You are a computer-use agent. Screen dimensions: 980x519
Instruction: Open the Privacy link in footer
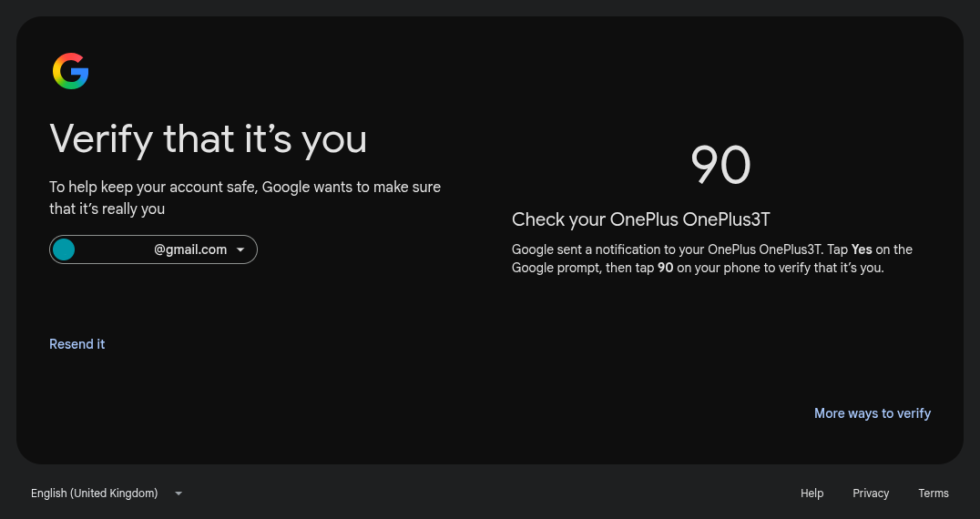pyautogui.click(x=871, y=494)
